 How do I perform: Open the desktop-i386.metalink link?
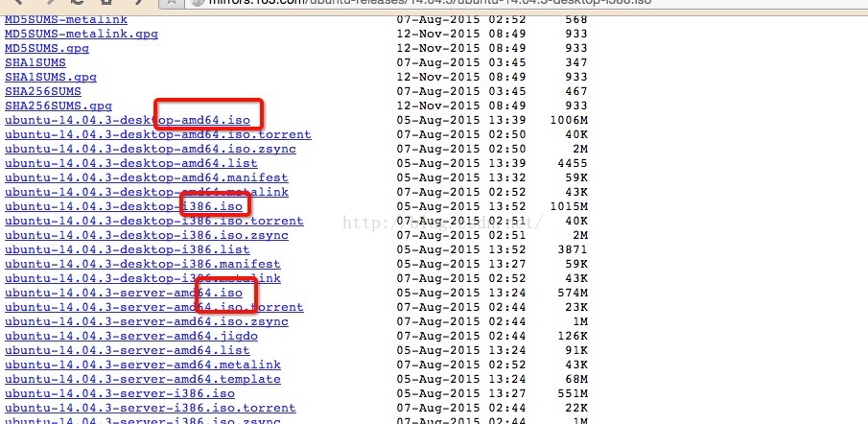(142, 278)
